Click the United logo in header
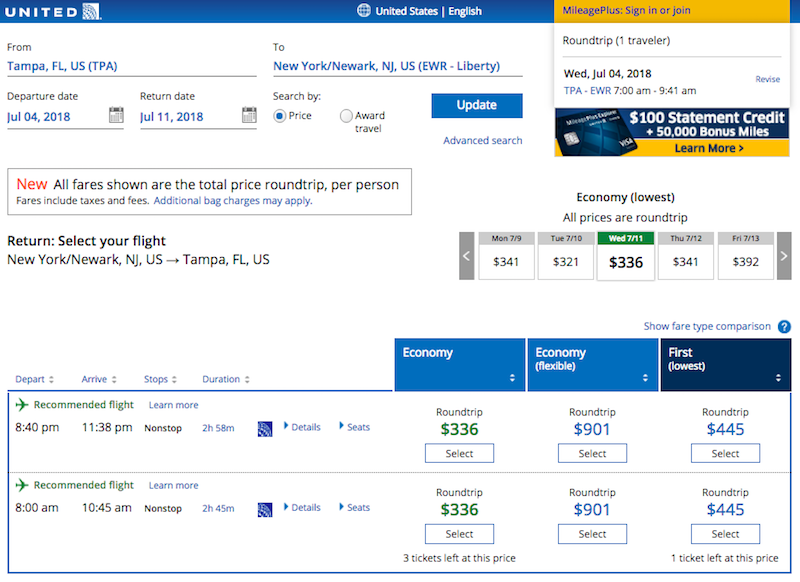Screen dimensions: 800x582 52,11
